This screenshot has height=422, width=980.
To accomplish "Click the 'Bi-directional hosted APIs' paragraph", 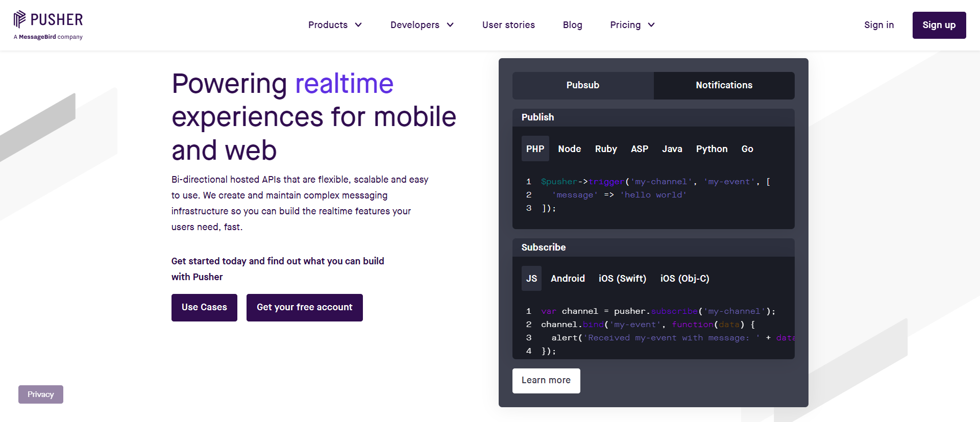I will click(300, 203).
